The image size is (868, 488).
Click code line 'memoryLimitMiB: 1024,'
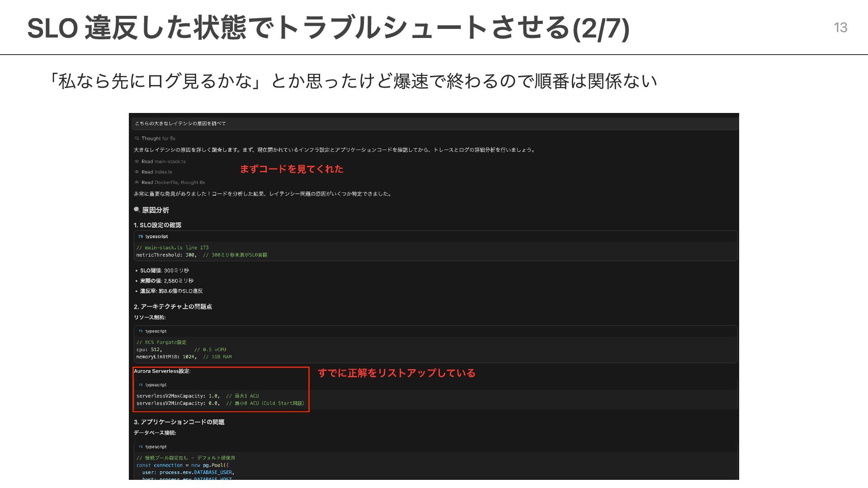(166, 357)
